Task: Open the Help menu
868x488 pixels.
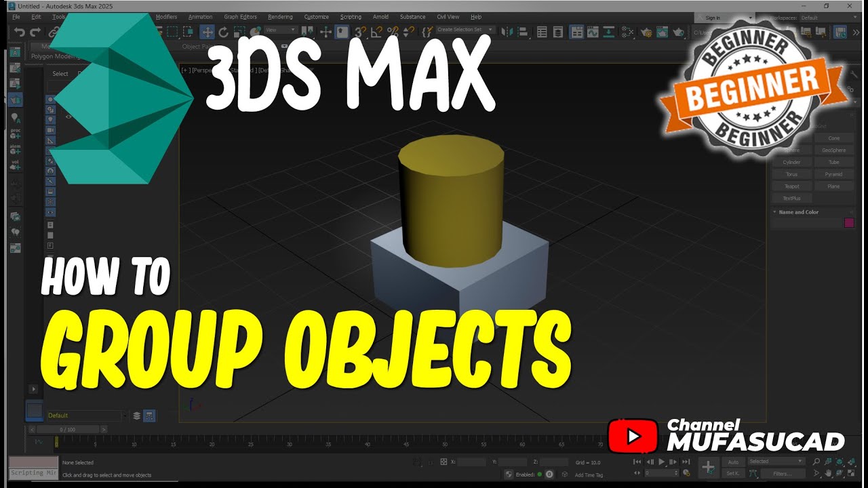Action: 476,17
